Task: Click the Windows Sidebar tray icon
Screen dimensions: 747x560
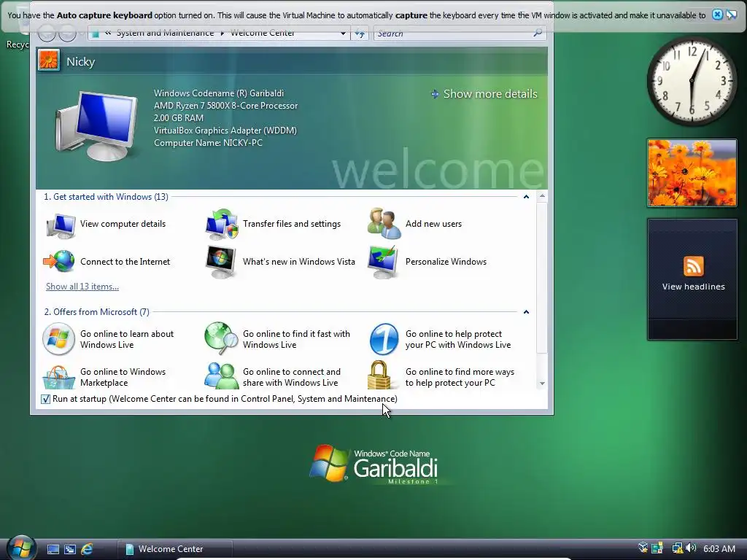Action: [657, 548]
